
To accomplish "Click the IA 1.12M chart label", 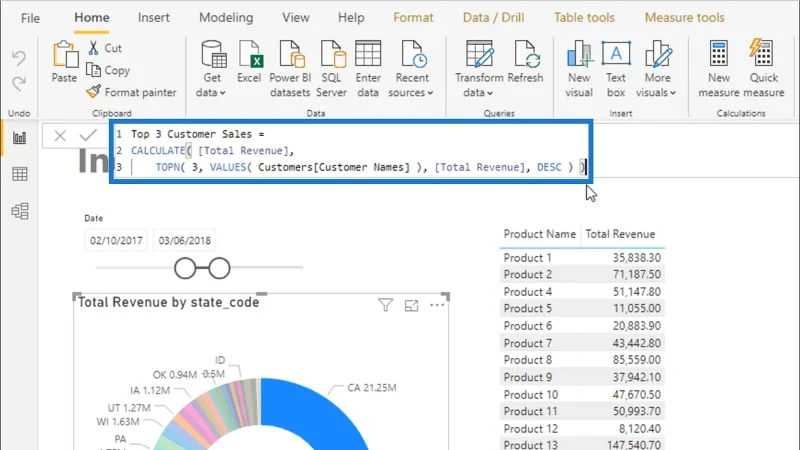I will [150, 390].
